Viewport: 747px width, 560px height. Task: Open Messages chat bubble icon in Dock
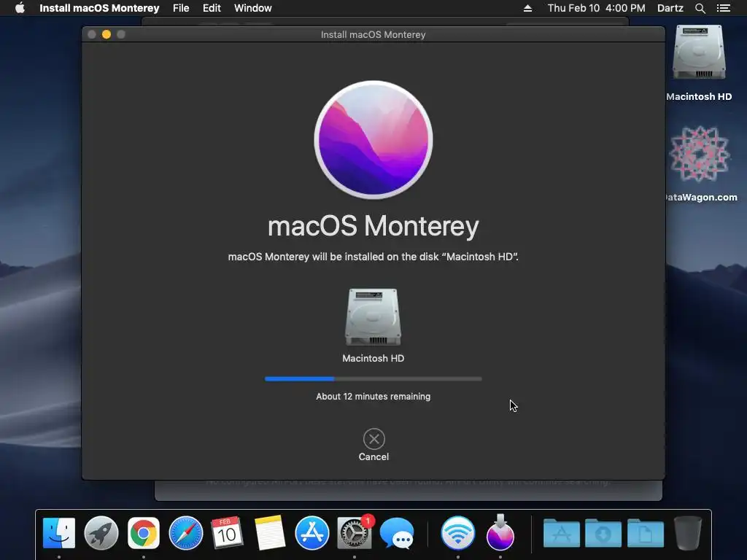point(397,533)
